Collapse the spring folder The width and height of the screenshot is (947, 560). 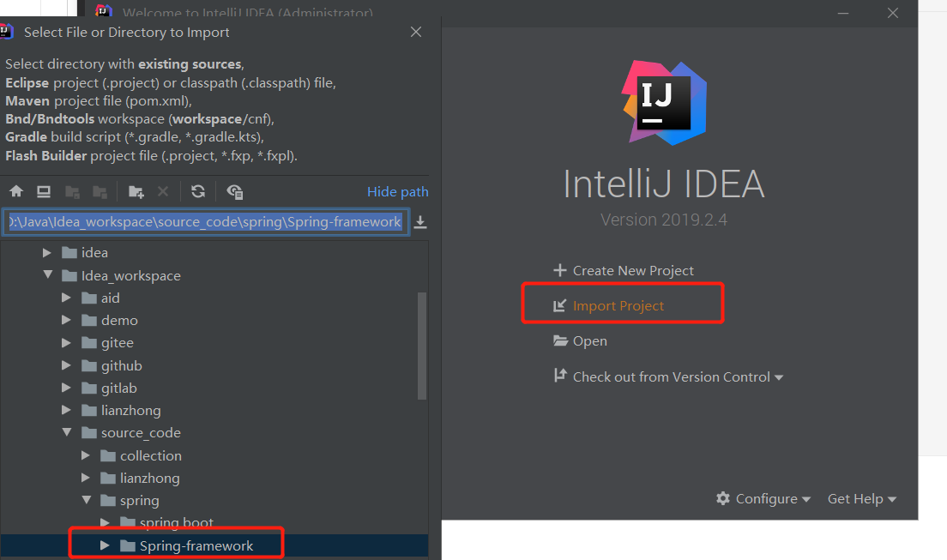pyautogui.click(x=87, y=500)
